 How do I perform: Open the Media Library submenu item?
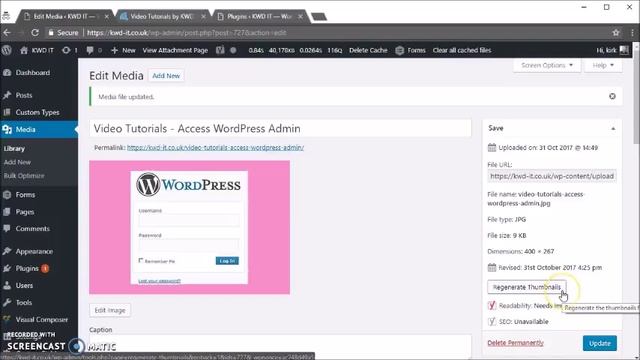[x=14, y=149]
